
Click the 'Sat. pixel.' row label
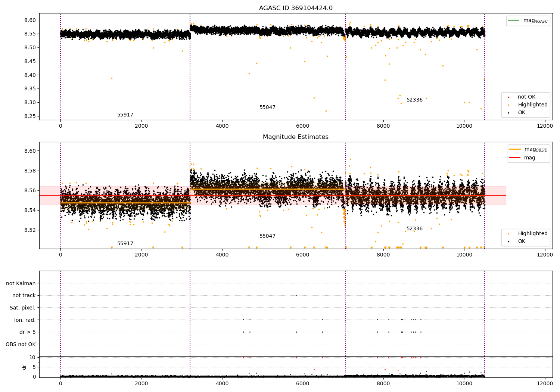click(23, 308)
